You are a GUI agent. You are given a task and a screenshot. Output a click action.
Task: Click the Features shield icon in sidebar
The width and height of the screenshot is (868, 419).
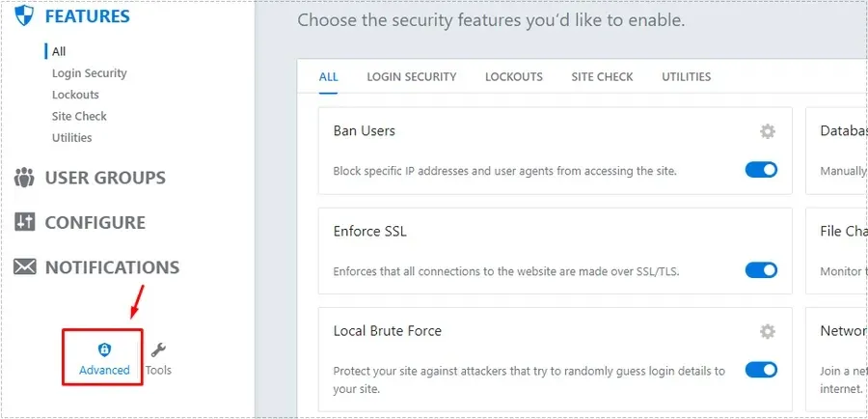pos(24,16)
